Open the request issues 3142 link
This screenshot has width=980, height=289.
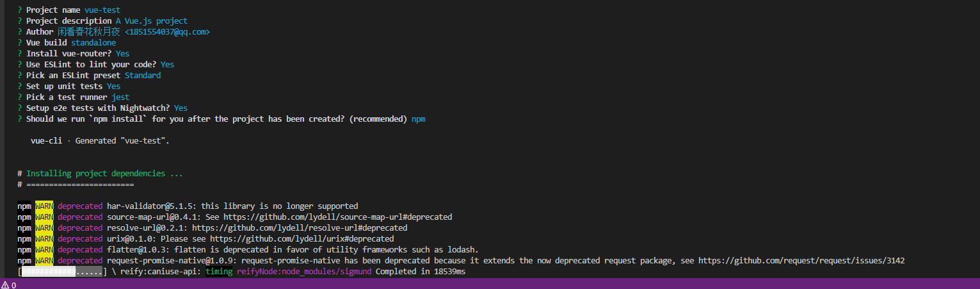click(x=801, y=261)
